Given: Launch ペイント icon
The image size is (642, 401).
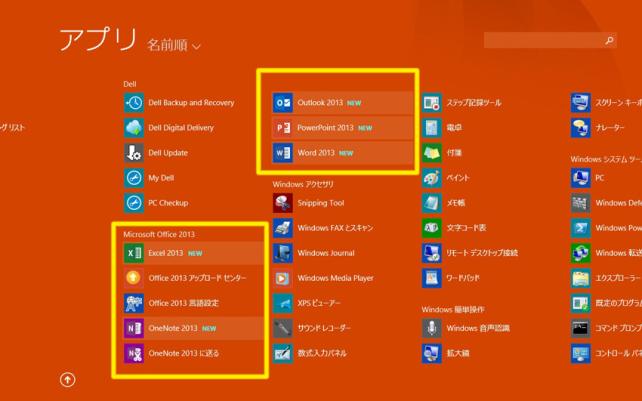Looking at the screenshot, I should 432,178.
